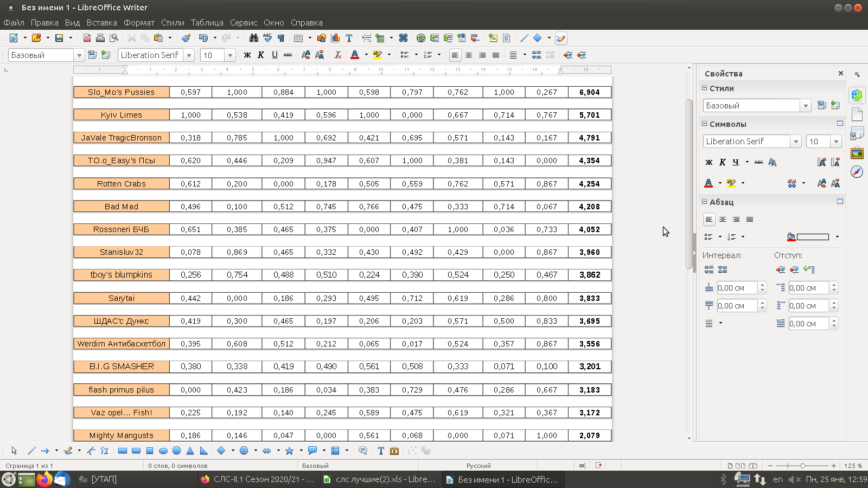Toggle Bold in the formatting toolbar
The width and height of the screenshot is (868, 488).
247,55
